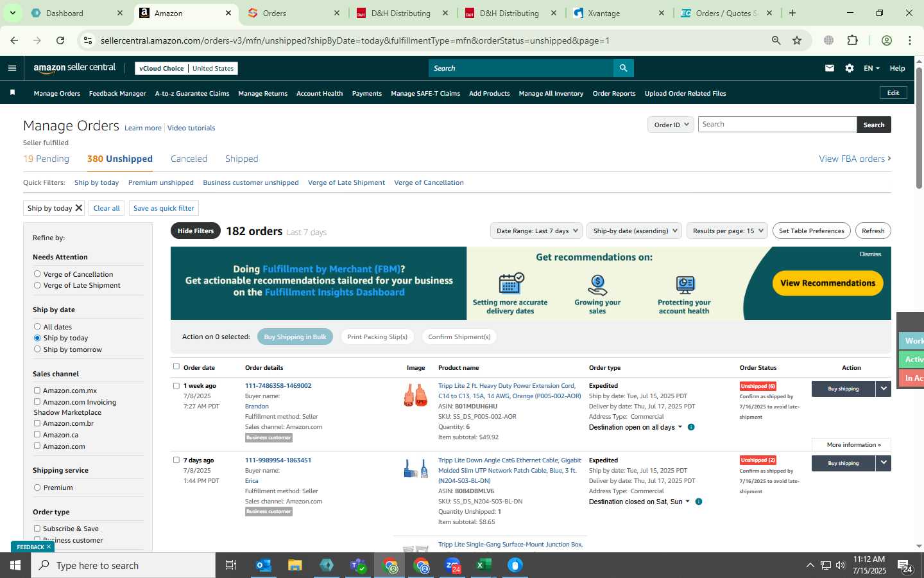
Task: Click the View FBA orders link
Action: [x=855, y=159]
